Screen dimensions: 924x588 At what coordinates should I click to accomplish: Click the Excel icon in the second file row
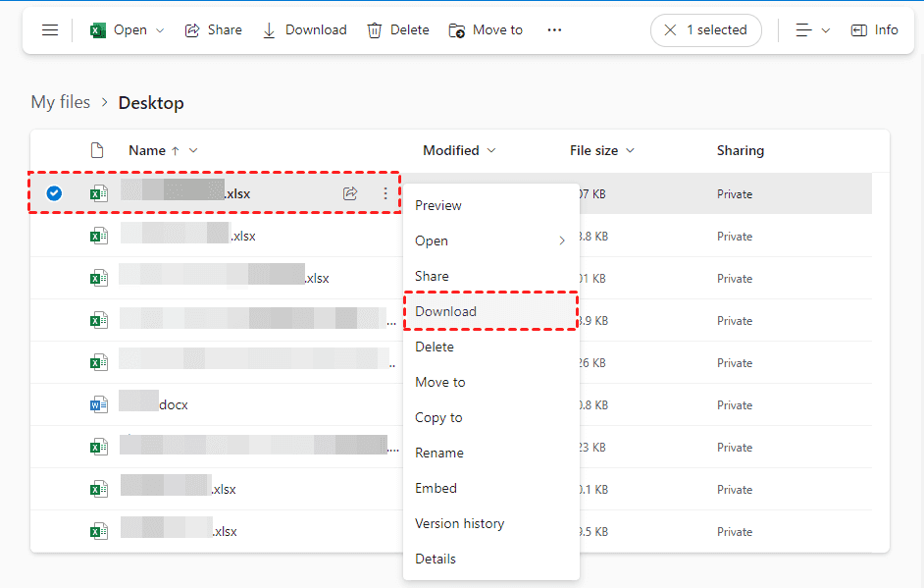click(98, 236)
